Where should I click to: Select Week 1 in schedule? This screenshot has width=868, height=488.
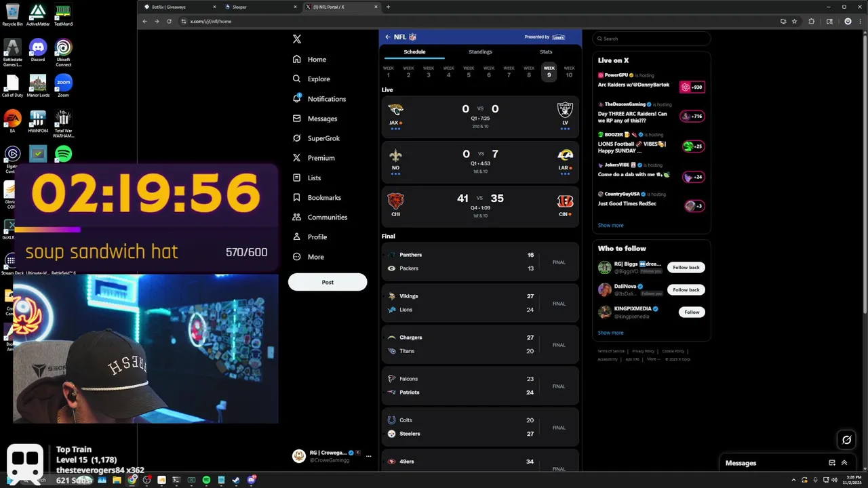(x=389, y=72)
